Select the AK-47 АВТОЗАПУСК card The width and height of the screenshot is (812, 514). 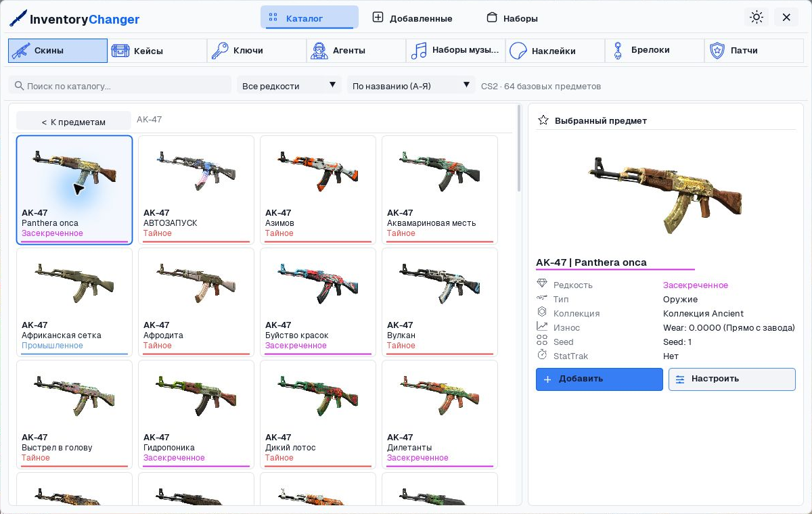(x=196, y=190)
